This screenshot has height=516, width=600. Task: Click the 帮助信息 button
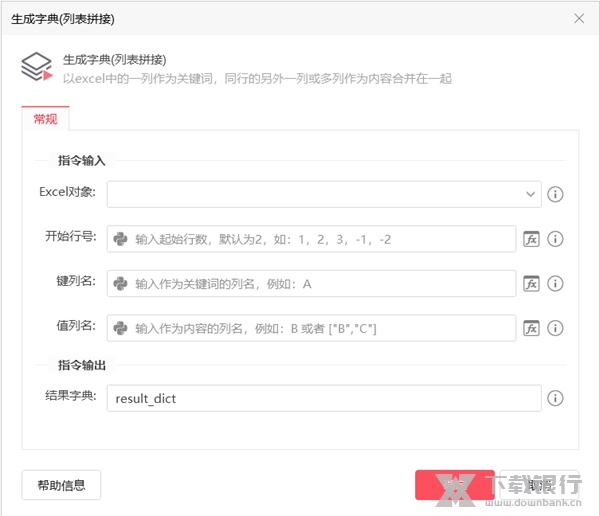61,486
